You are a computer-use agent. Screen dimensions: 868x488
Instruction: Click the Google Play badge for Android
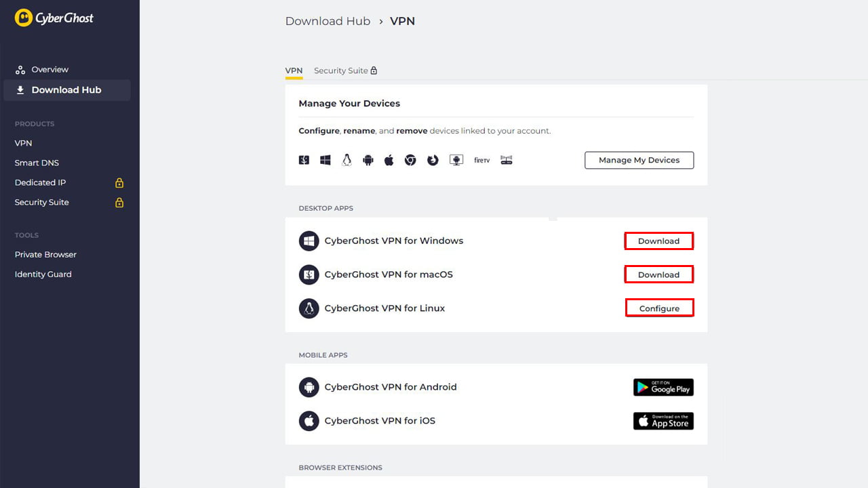pos(663,387)
